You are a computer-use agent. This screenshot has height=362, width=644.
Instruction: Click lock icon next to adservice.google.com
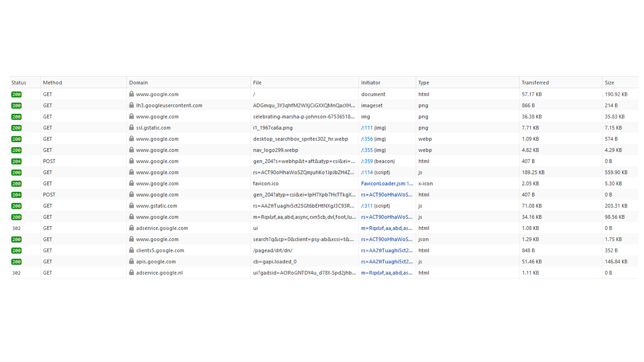pyautogui.click(x=131, y=228)
